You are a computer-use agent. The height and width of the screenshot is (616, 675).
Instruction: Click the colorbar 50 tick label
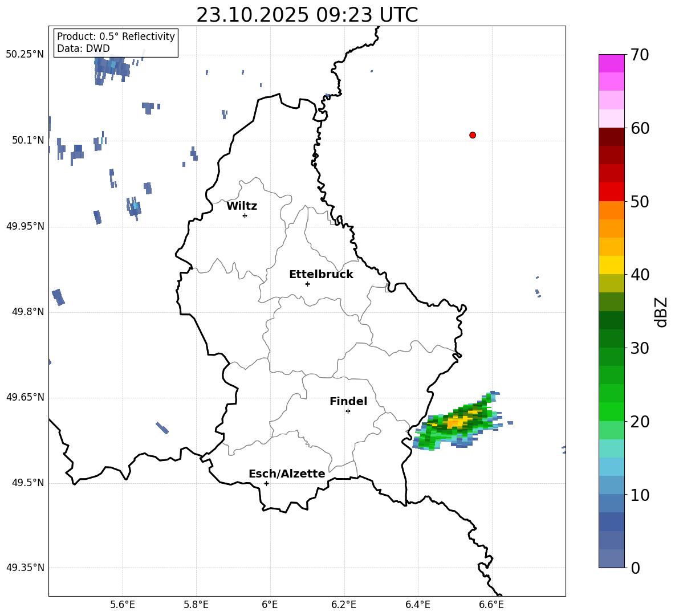(x=639, y=201)
